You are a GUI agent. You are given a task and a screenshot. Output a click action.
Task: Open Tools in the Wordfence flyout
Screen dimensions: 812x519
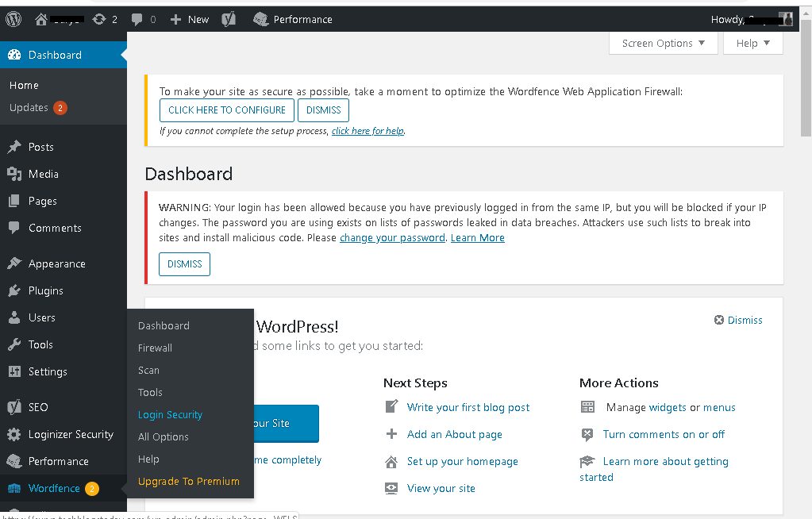point(150,393)
